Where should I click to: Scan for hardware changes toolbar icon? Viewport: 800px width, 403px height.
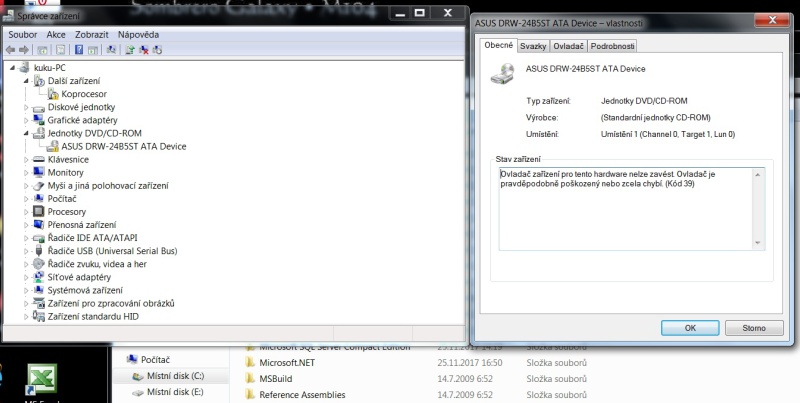[111, 49]
